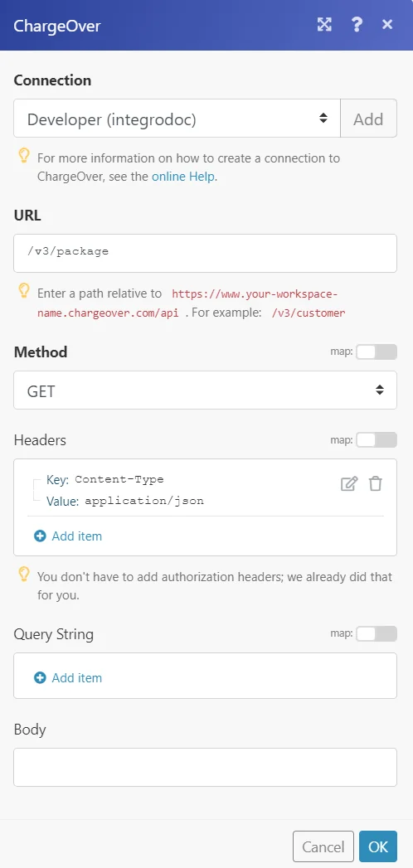Open the Connection dropdown showing Developer (integrodoc)

[177, 119]
